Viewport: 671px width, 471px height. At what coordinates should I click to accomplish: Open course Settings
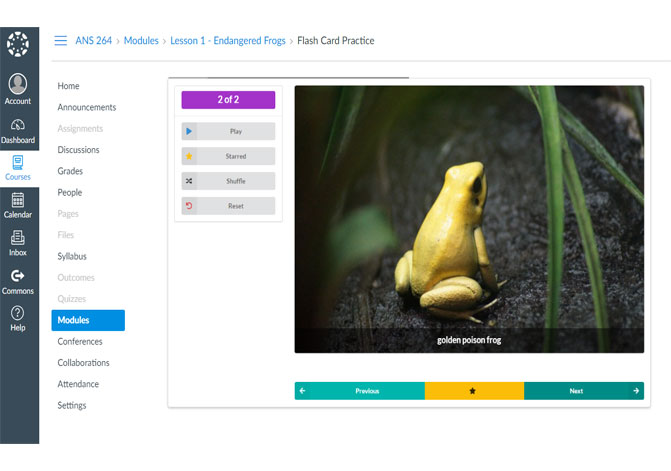point(72,406)
